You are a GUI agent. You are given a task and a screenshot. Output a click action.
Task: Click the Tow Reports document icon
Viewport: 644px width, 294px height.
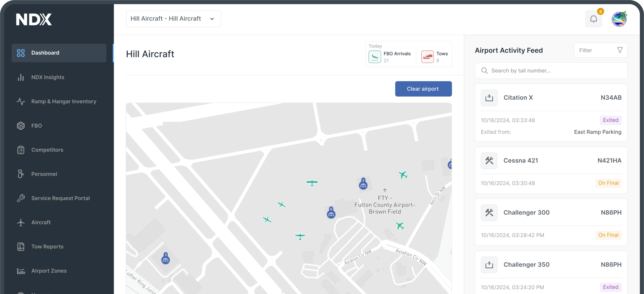pyautogui.click(x=21, y=247)
